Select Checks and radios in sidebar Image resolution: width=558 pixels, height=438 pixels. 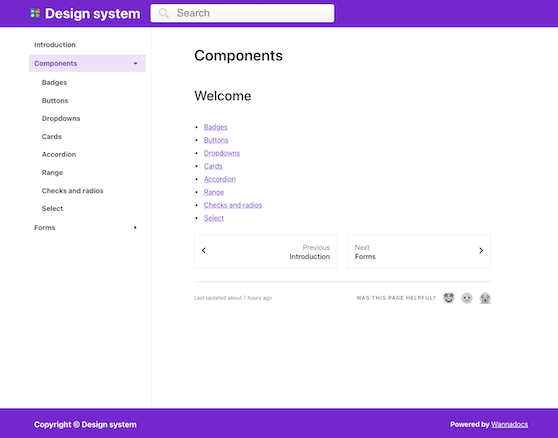pos(72,190)
